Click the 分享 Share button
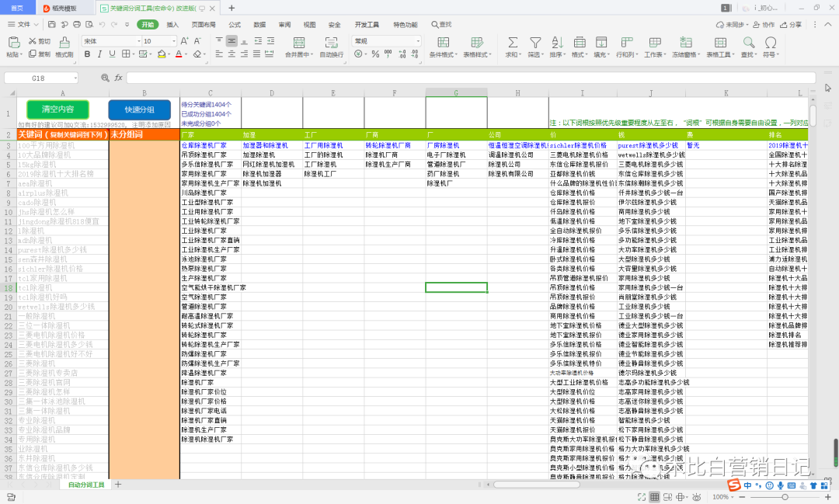The image size is (839, 504). (x=791, y=25)
